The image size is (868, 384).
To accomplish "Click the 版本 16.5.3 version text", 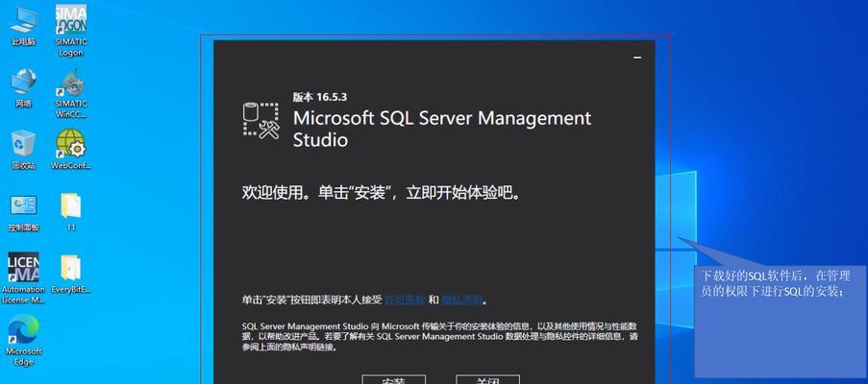I will pos(319,97).
